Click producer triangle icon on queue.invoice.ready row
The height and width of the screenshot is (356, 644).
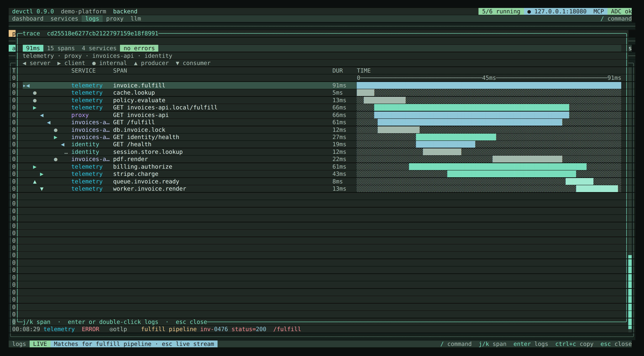click(35, 182)
